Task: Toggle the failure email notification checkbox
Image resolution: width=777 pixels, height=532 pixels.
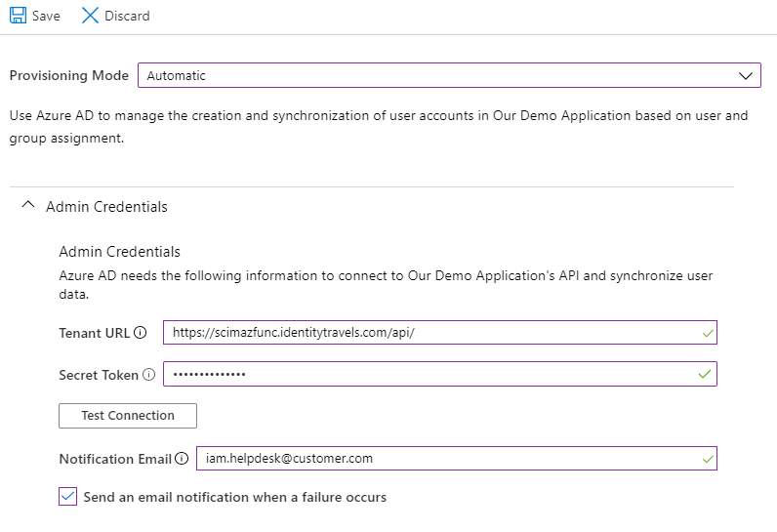Action: [x=67, y=497]
